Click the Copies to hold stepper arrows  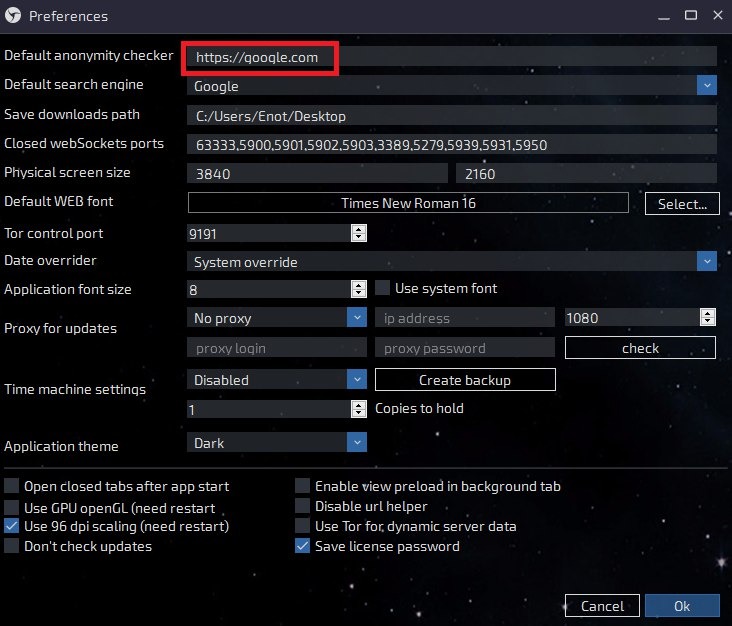[359, 409]
